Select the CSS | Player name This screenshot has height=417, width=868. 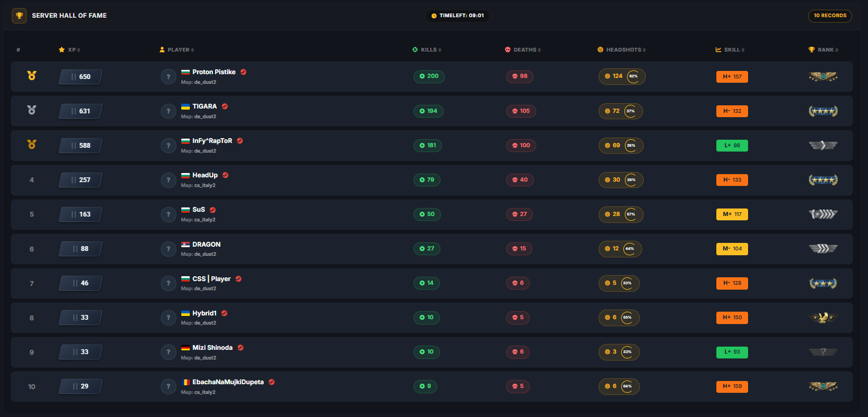coord(211,279)
